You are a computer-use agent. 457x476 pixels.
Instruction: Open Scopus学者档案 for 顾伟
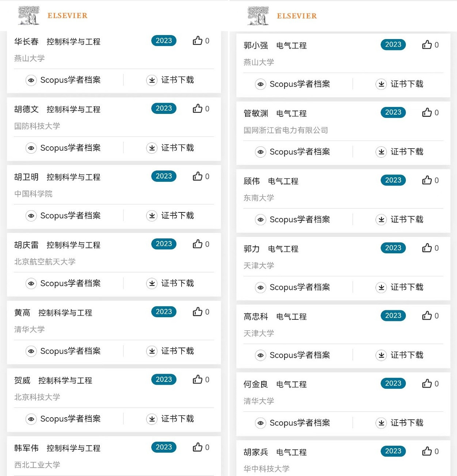tap(300, 220)
